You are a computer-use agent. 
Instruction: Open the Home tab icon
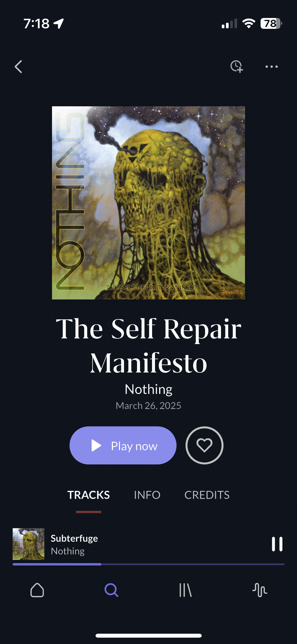(37, 590)
